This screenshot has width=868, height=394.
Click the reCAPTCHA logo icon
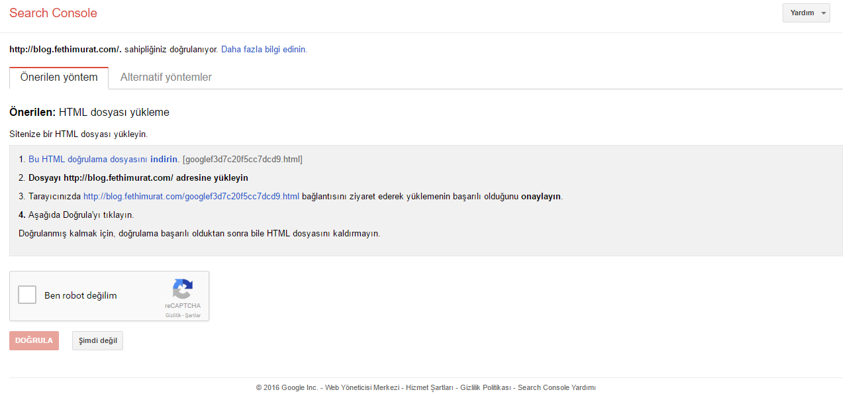click(x=183, y=289)
